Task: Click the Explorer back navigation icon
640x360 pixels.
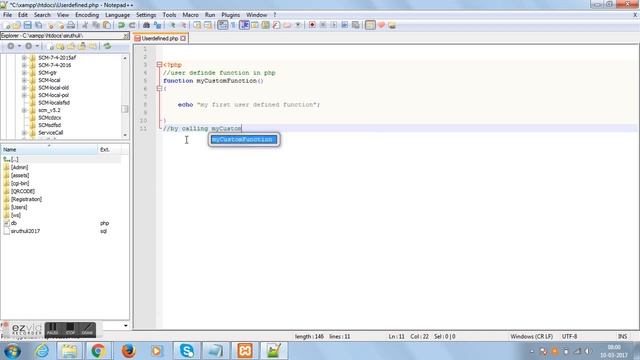Action: [x=11, y=46]
